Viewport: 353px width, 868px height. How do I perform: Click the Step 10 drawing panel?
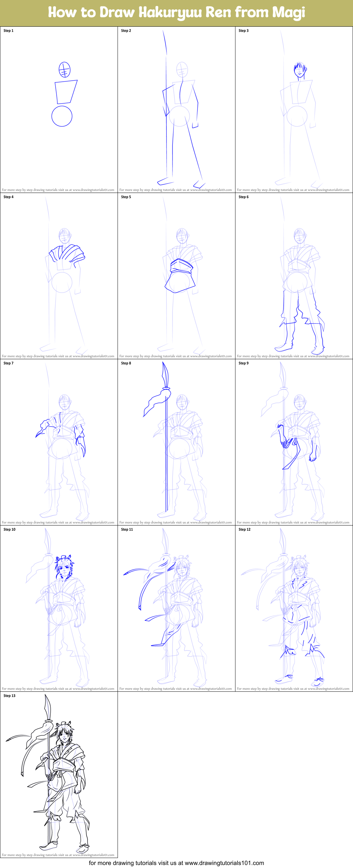[x=59, y=608]
